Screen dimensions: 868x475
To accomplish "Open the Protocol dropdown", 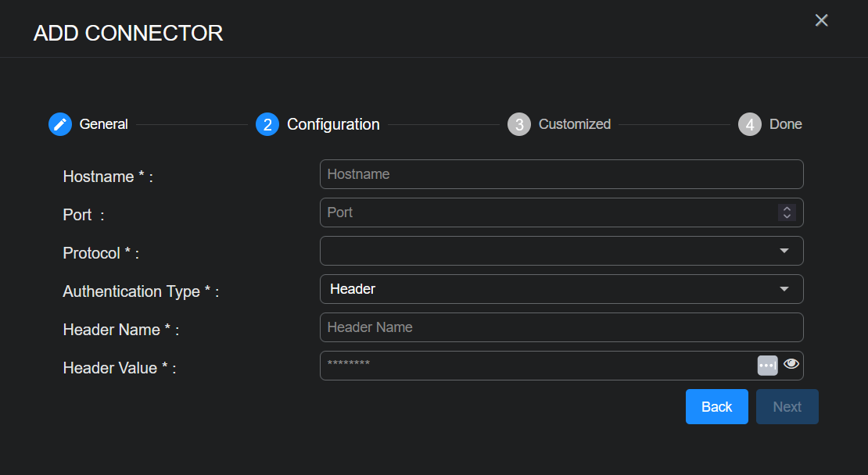I will pos(561,251).
